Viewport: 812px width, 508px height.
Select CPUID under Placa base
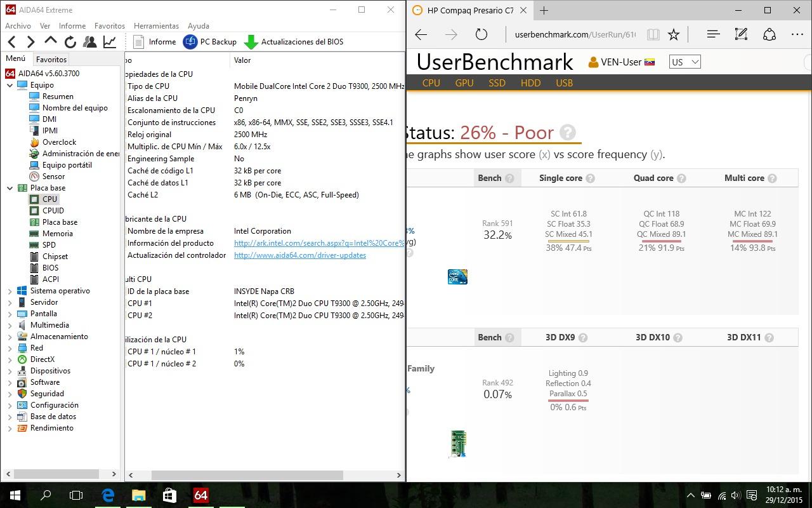coord(53,211)
